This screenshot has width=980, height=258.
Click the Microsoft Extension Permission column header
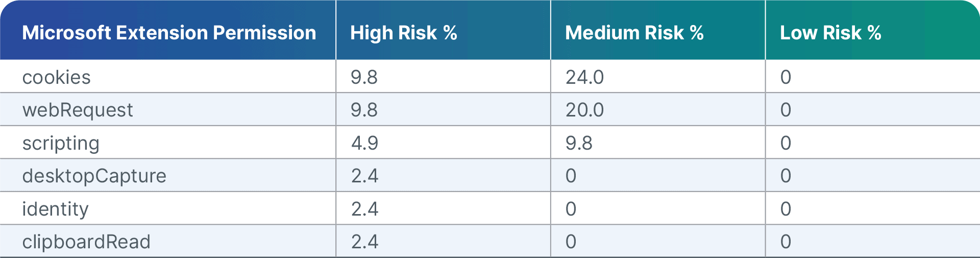[169, 33]
